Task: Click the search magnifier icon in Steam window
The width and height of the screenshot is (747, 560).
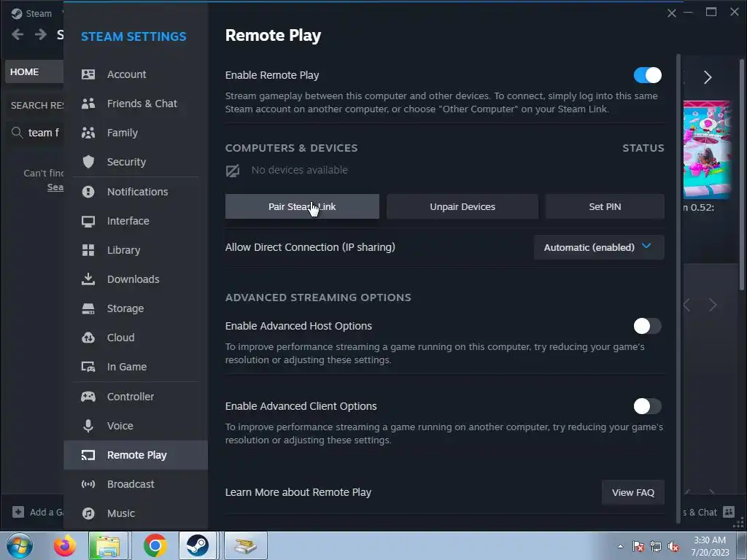Action: tap(18, 133)
